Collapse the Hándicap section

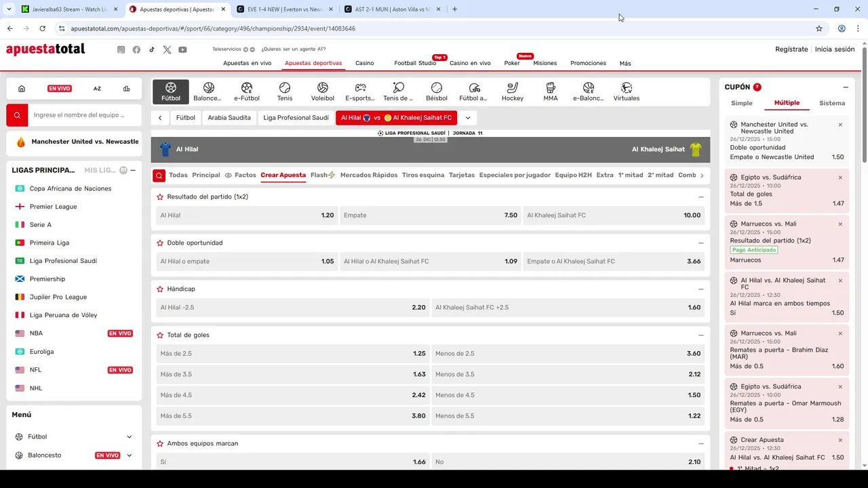click(701, 289)
